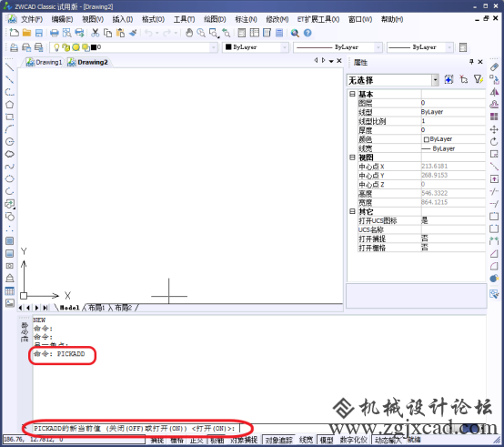This screenshot has width=504, height=447.
Task: Select the Arc drawing tool
Action: pos(10,129)
